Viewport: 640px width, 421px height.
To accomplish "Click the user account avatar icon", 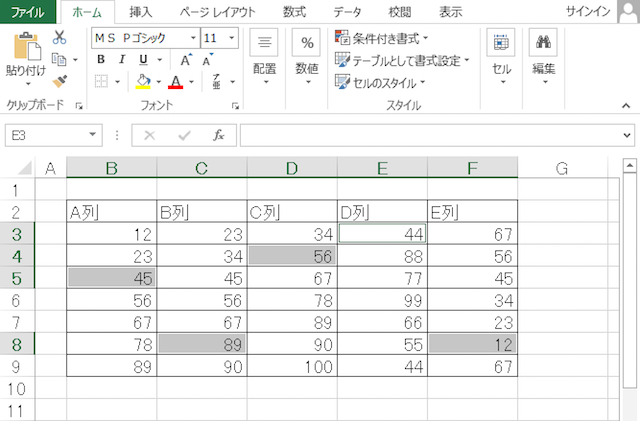I will [x=628, y=12].
